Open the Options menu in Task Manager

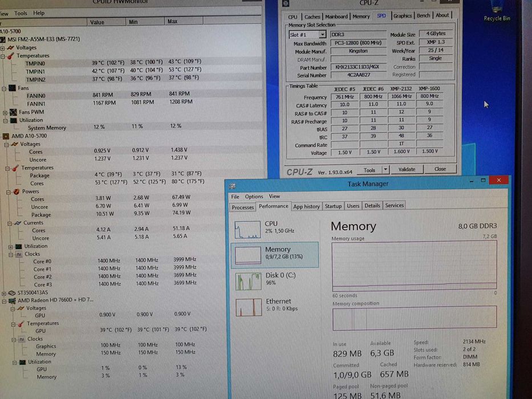pos(254,197)
